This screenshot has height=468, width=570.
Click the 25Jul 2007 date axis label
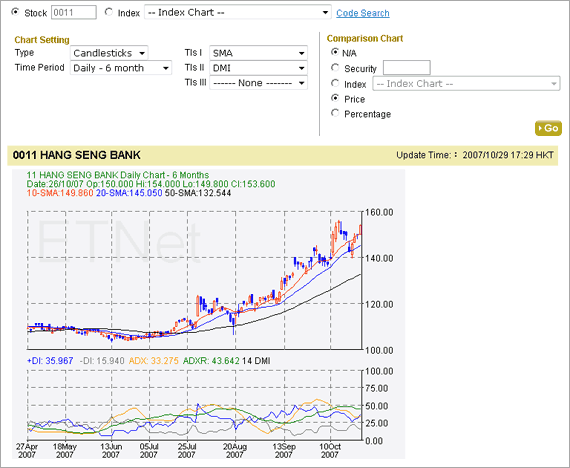(187, 451)
